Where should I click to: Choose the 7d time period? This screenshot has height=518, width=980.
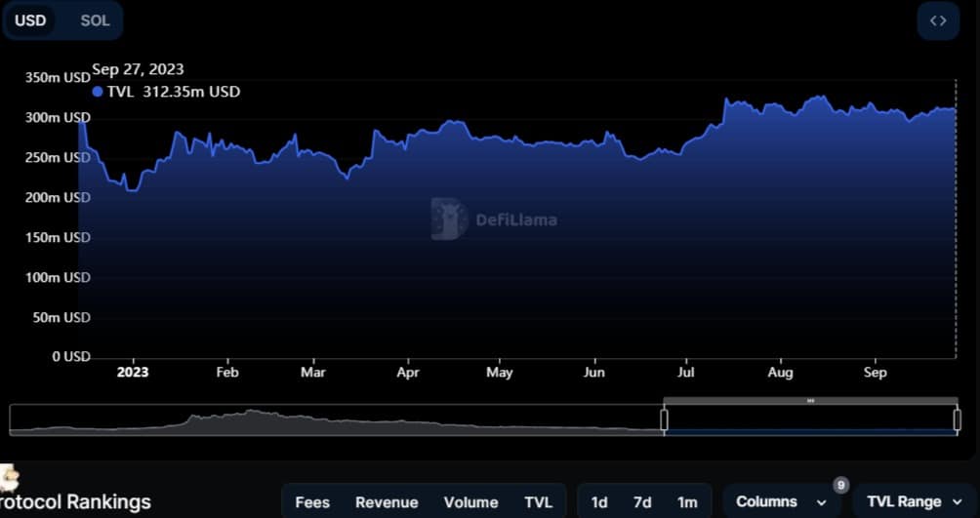coord(642,502)
